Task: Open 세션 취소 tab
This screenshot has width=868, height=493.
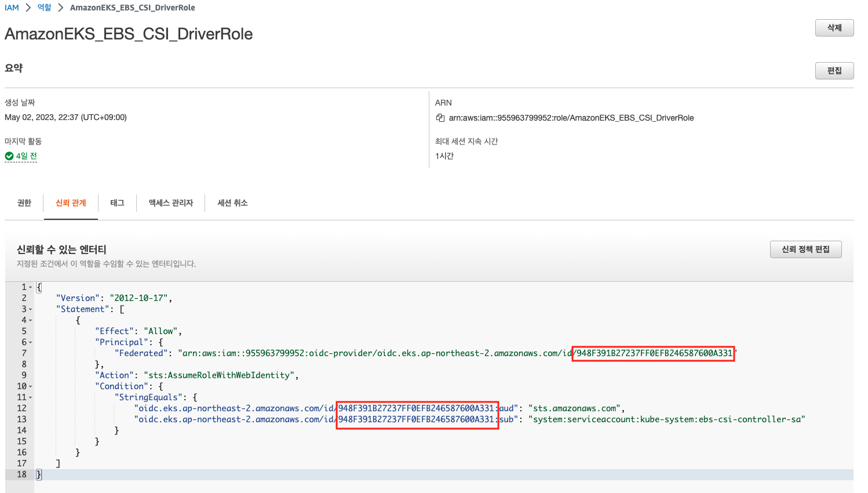Action: pos(232,203)
